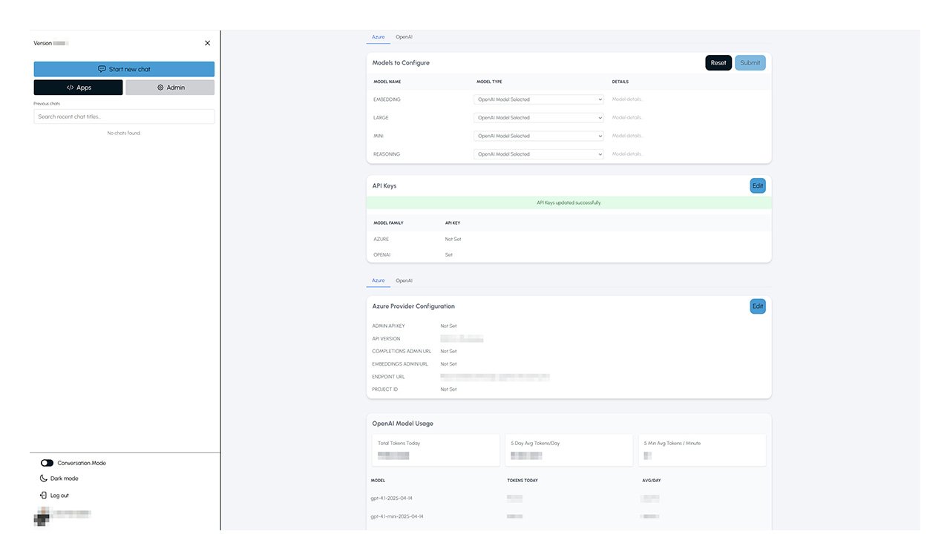Screen dimensions: 950x560
Task: Click the user avatar at bottom left
Action: [42, 517]
